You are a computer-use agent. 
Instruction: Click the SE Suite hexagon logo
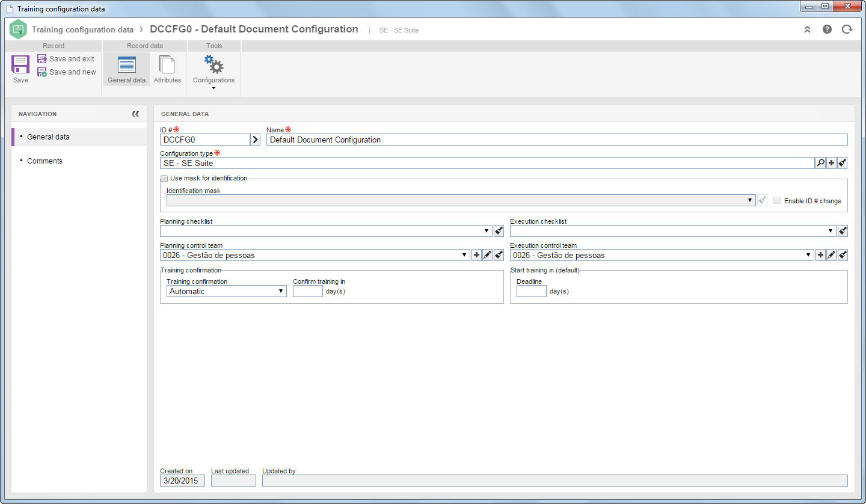(x=19, y=29)
